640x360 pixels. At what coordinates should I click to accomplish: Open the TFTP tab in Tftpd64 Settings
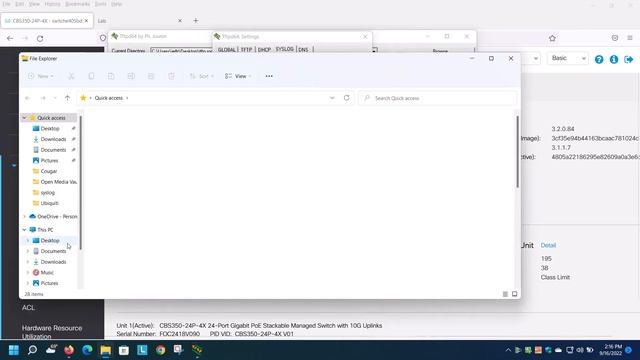click(x=246, y=49)
